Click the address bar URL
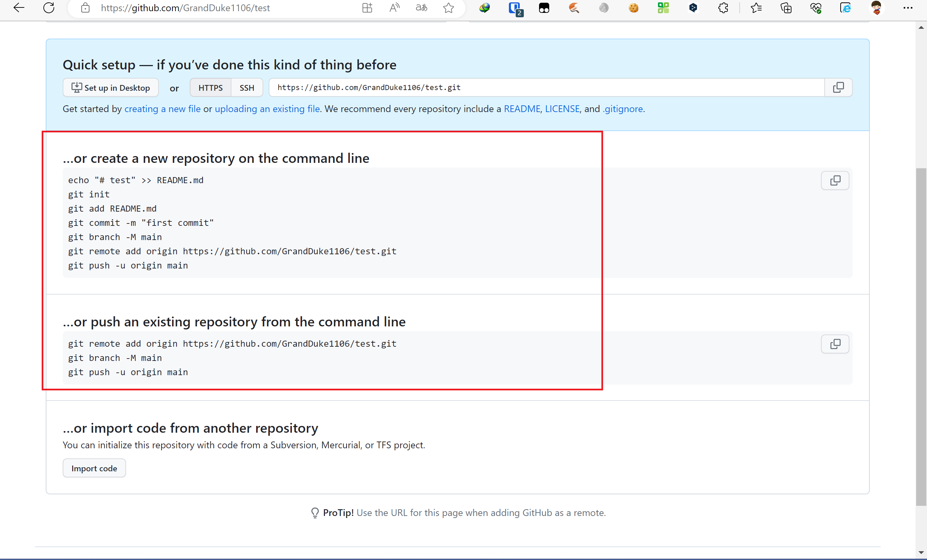Image resolution: width=927 pixels, height=560 pixels. tap(185, 8)
